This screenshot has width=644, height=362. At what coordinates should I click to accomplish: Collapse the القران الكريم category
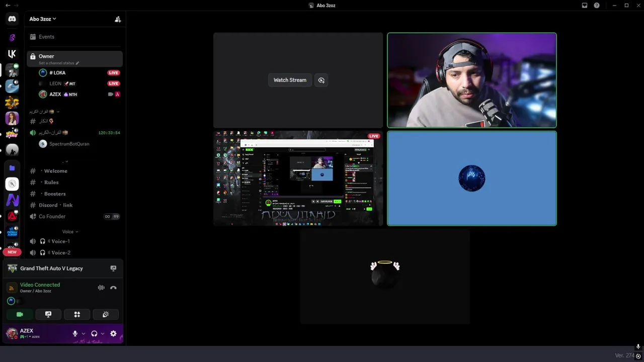[45, 112]
